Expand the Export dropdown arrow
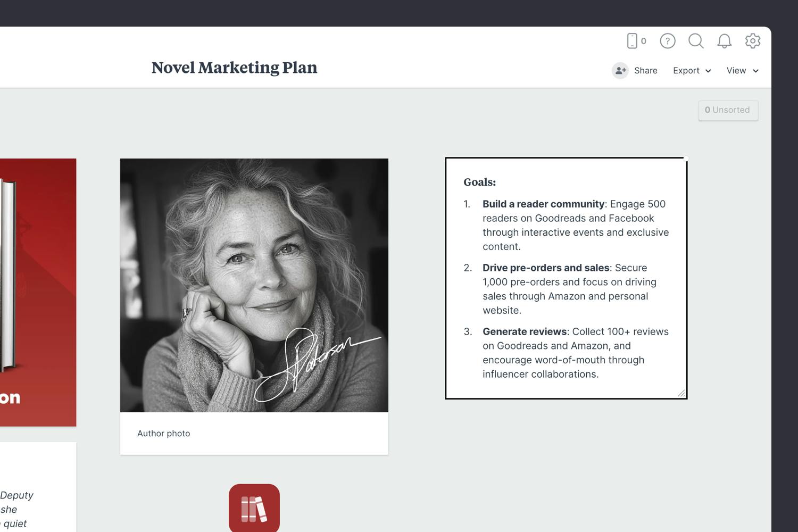The height and width of the screenshot is (532, 798). tap(708, 71)
